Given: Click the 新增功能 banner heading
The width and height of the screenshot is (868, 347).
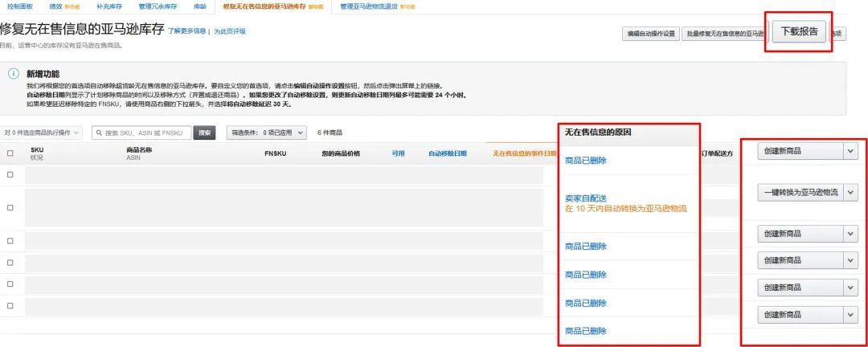Looking at the screenshot, I should coord(43,74).
